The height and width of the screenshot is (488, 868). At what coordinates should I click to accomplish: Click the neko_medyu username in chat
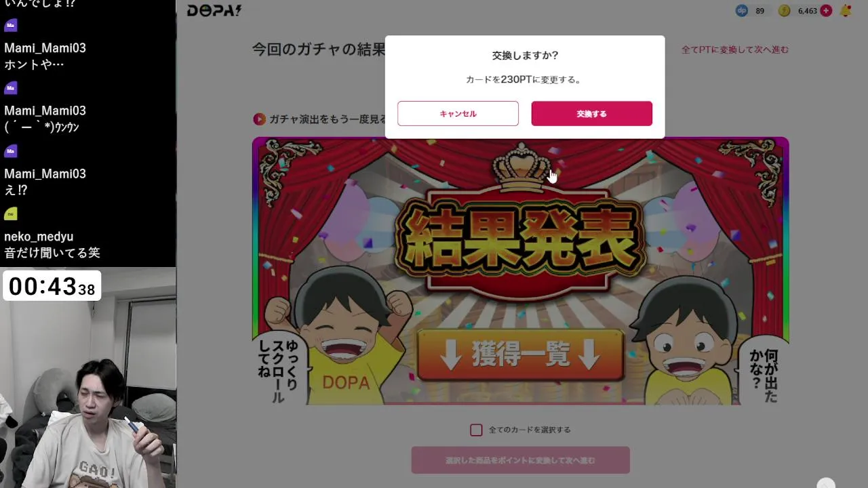click(39, 237)
